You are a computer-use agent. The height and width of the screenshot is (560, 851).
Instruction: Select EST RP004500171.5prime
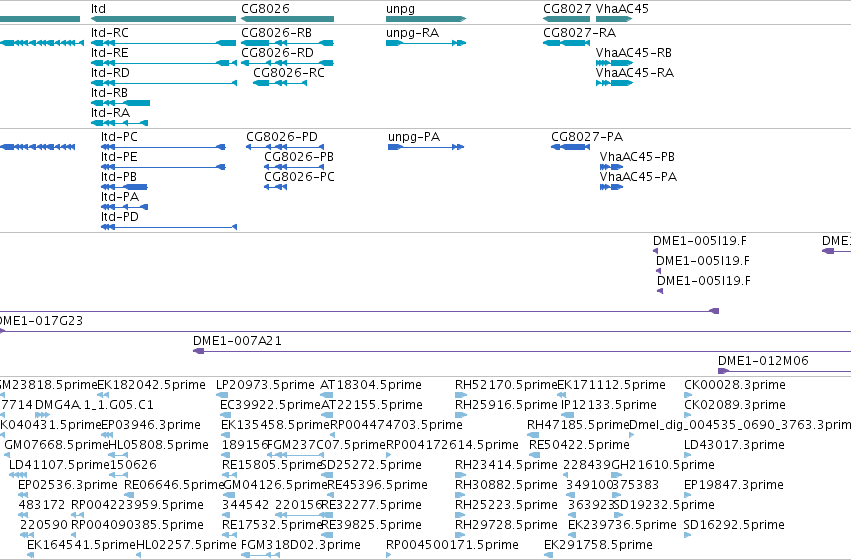[452, 546]
